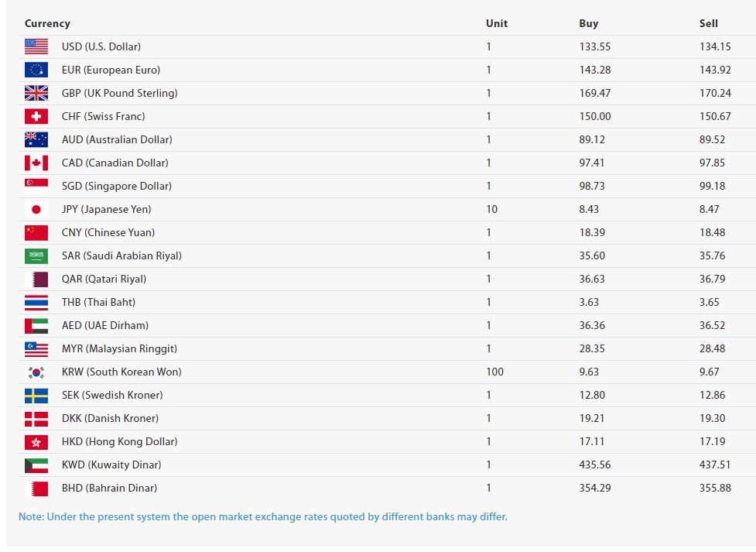The height and width of the screenshot is (552, 756).
Task: Click the UK Union Jack flag icon
Action: coord(36,93)
